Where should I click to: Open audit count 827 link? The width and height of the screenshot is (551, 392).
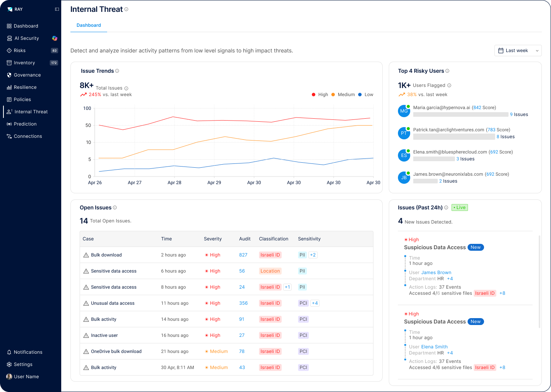[243, 255]
